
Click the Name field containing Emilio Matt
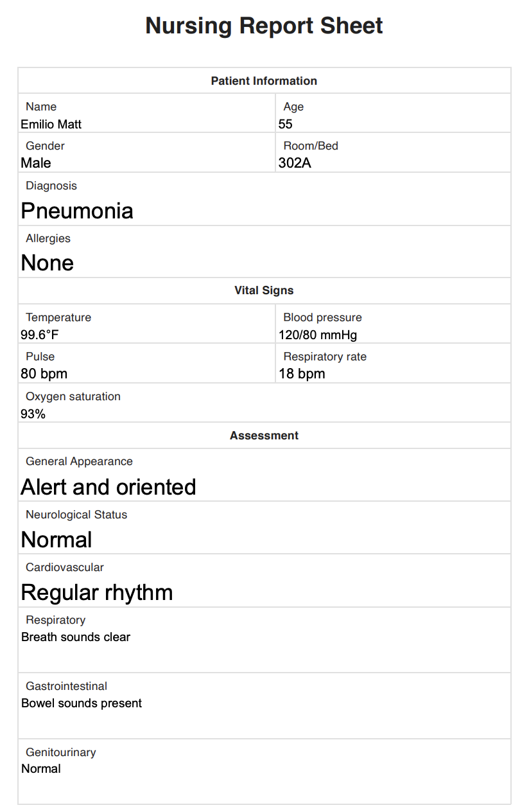pos(146,124)
